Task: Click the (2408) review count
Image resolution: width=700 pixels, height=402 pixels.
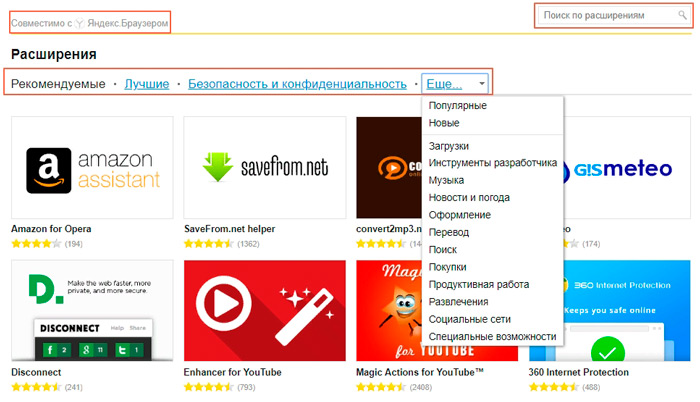Action: coord(421,387)
